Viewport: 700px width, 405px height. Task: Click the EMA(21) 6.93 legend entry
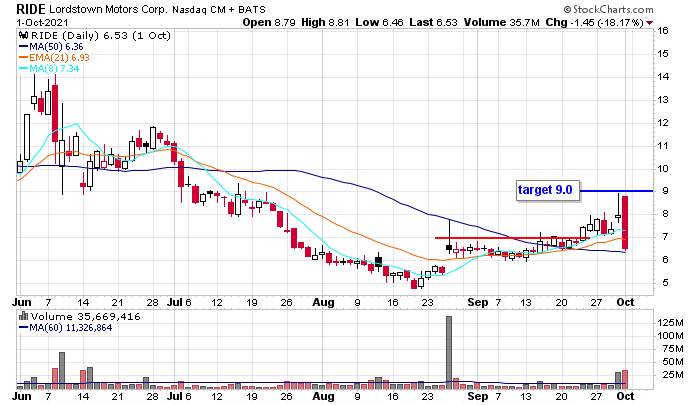[x=54, y=58]
